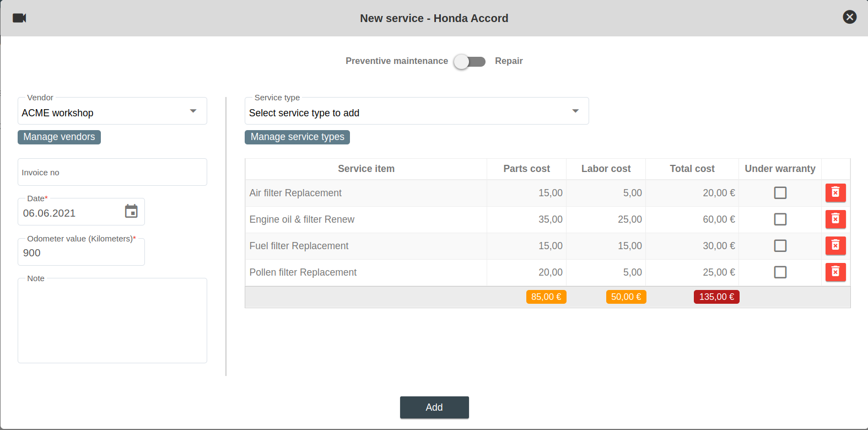Click the Invoice no field
This screenshot has height=430, width=868.
pyautogui.click(x=112, y=173)
